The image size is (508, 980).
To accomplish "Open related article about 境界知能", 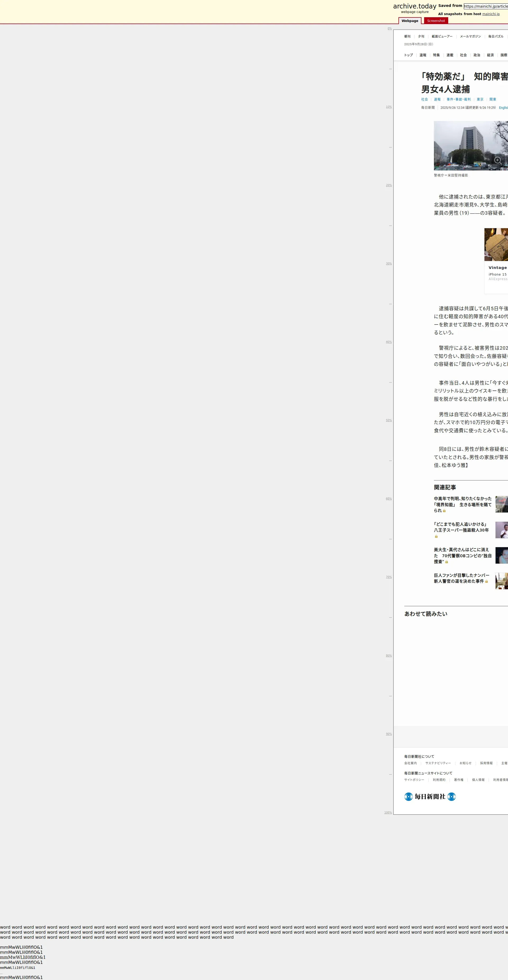I will (462, 505).
